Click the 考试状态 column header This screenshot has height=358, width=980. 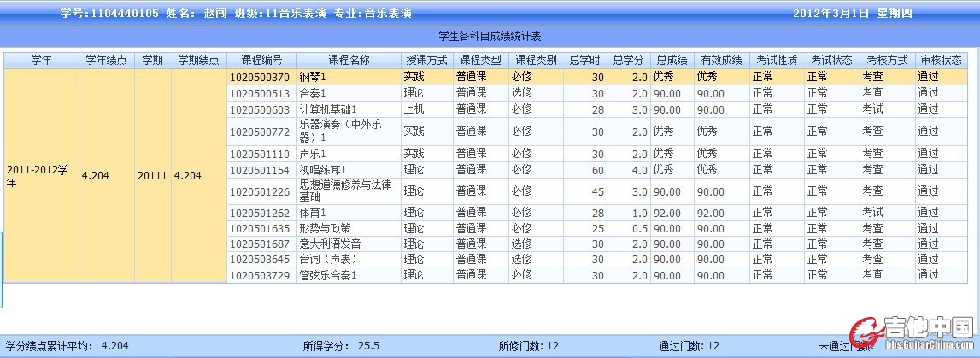[832, 61]
